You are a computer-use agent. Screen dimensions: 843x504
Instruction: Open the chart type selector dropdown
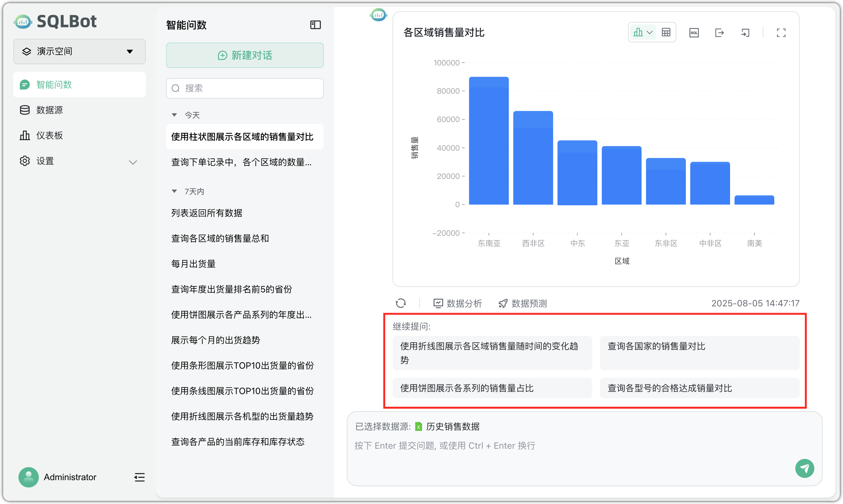[x=650, y=32]
